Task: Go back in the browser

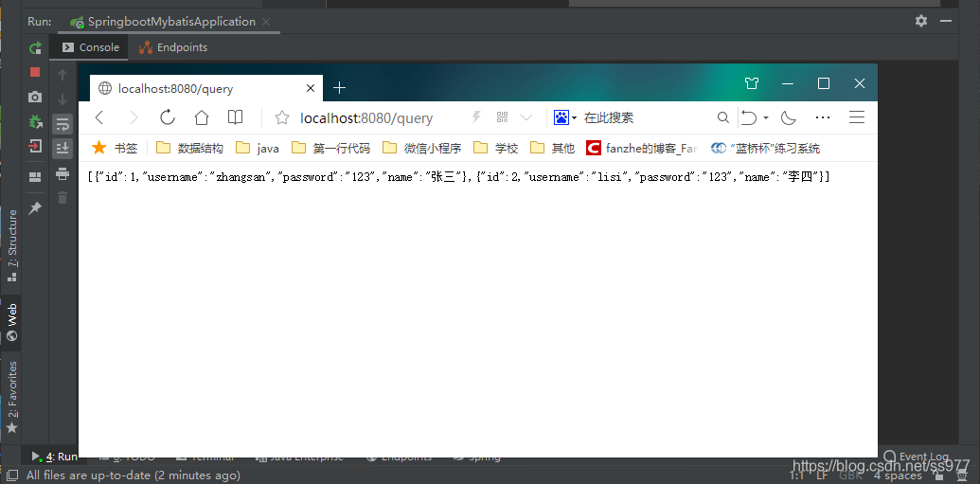Action: tap(98, 117)
